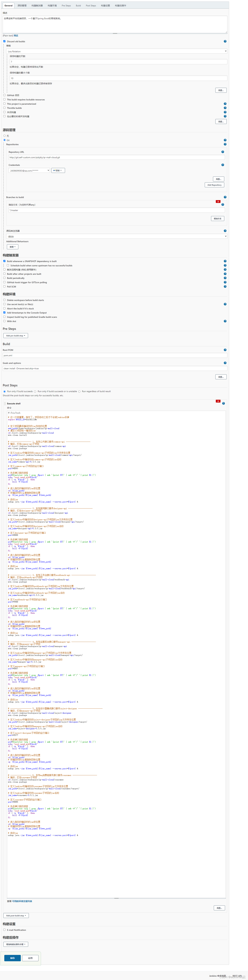Open help for 触发远程构建
This screenshot has width=248, height=980.
pyautogui.click(x=225, y=270)
